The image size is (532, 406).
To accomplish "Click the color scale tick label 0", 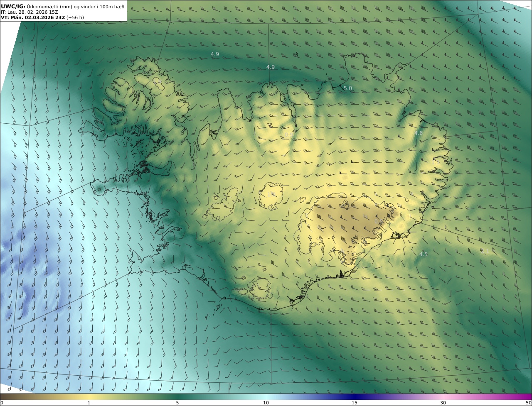I will [x=2, y=403].
